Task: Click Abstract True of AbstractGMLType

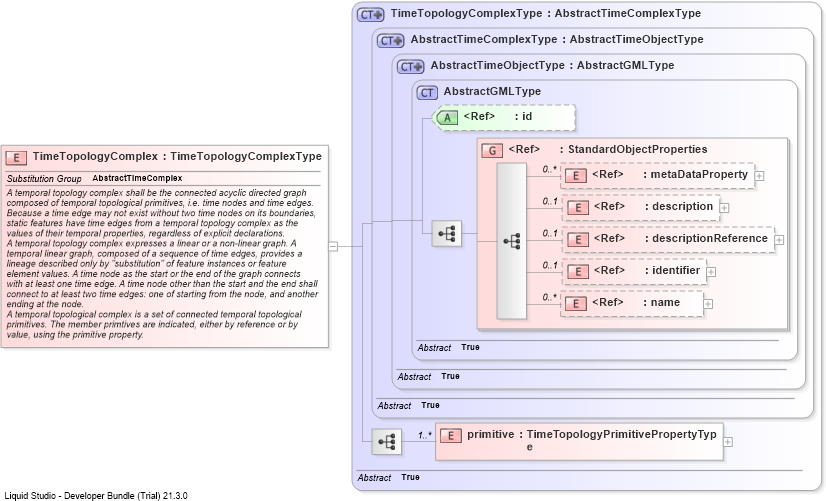Action: (448, 348)
